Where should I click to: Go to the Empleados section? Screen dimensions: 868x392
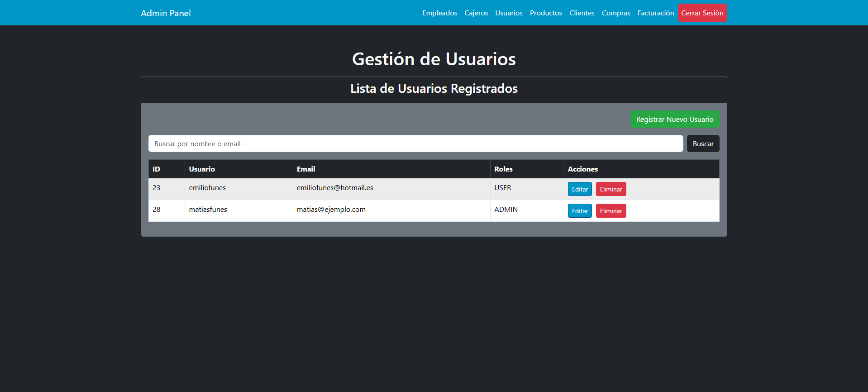point(439,13)
